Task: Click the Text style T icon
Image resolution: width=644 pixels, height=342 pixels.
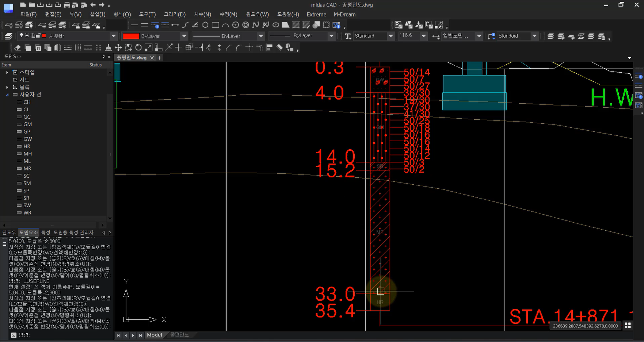Action: coord(348,36)
